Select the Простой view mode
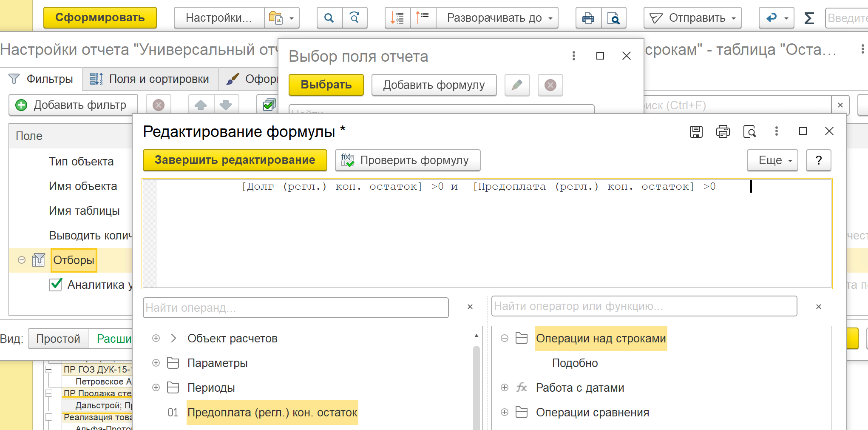This screenshot has width=868, height=430. pyautogui.click(x=58, y=339)
